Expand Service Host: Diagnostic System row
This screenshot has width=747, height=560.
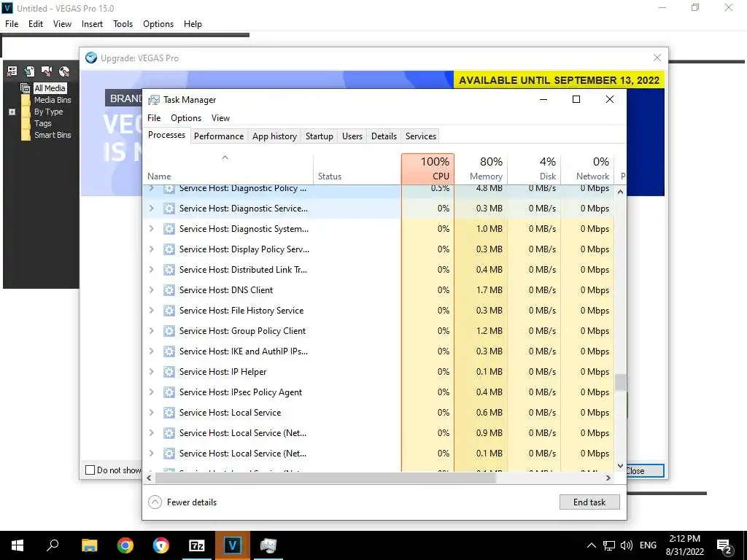152,229
